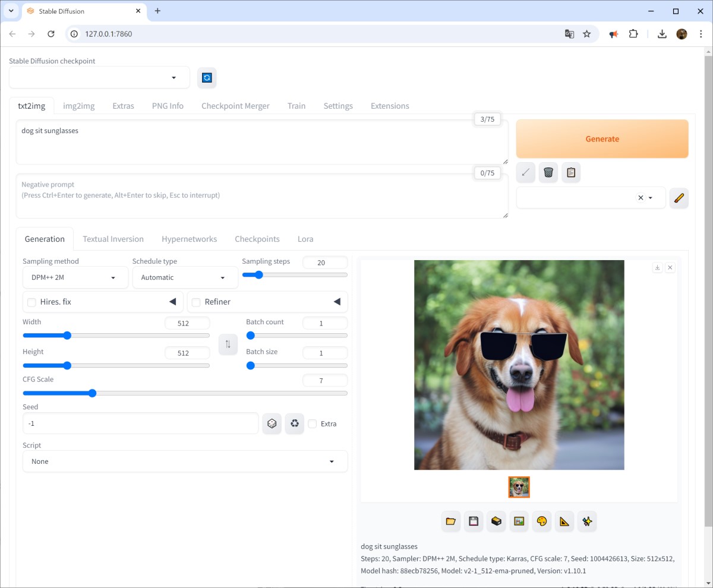This screenshot has height=588, width=713.
Task: Adjust the Sampling steps slider
Action: (295, 275)
